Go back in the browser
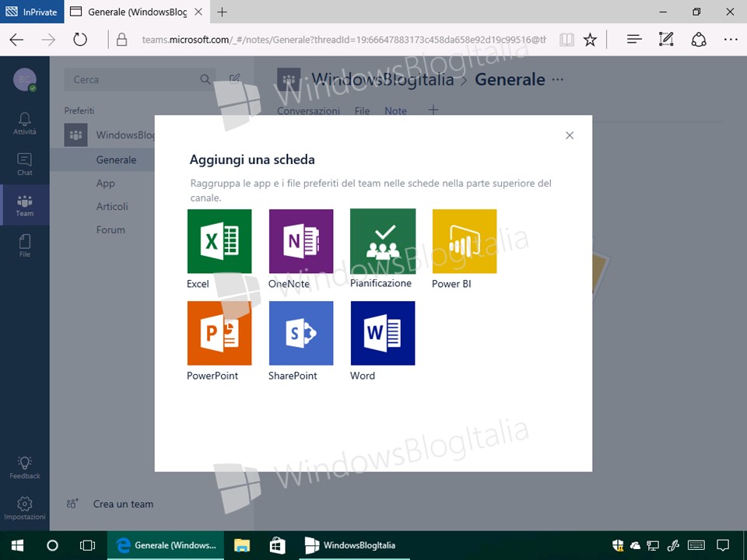The image size is (747, 560). click(x=16, y=40)
